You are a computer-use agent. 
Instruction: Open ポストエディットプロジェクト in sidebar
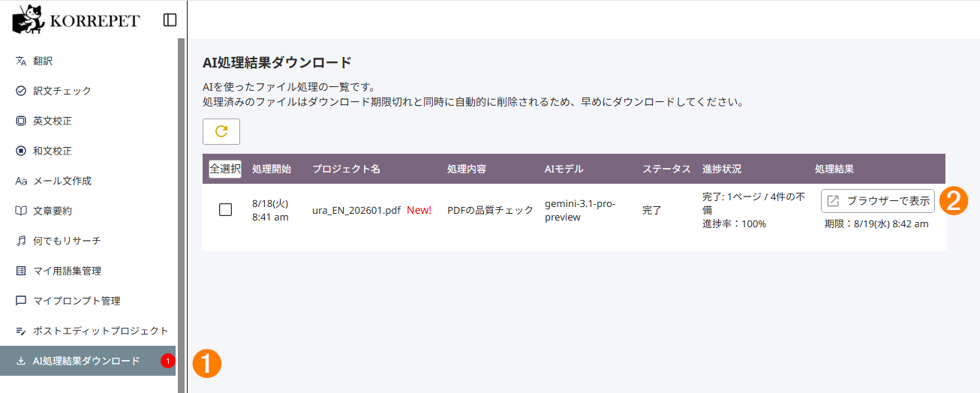88,331
